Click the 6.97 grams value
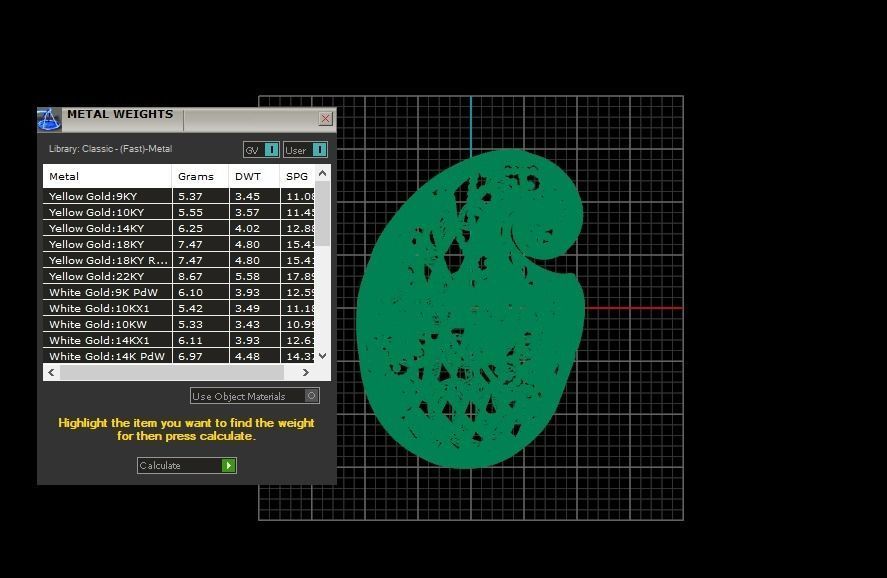The image size is (887, 578). [190, 356]
